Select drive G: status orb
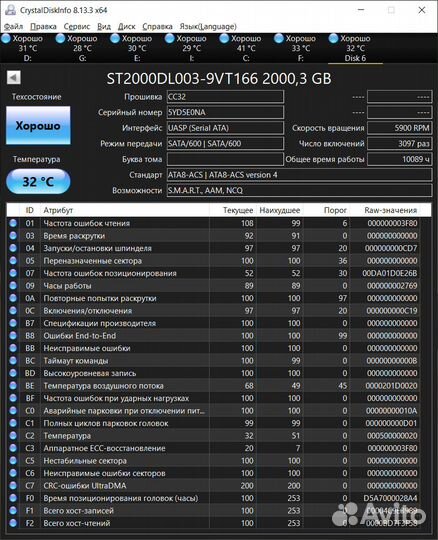Image resolution: width=438 pixels, height=540 pixels. point(60,39)
